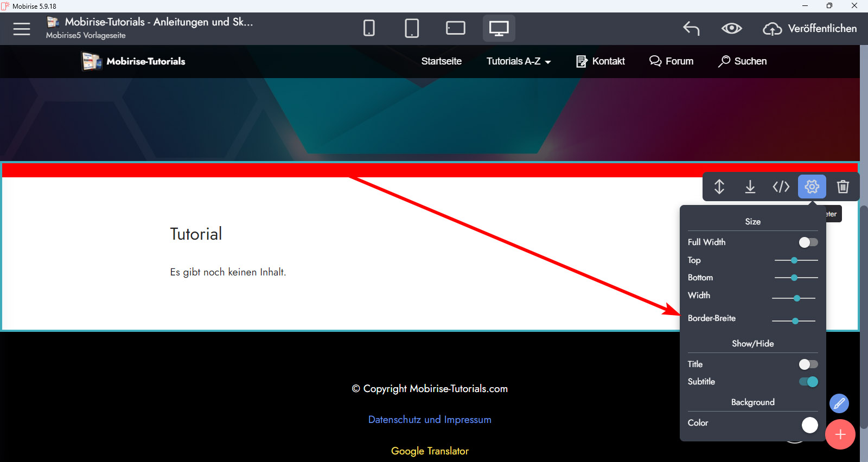Click the Tutorial heading text
The image size is (868, 462).
point(196,234)
